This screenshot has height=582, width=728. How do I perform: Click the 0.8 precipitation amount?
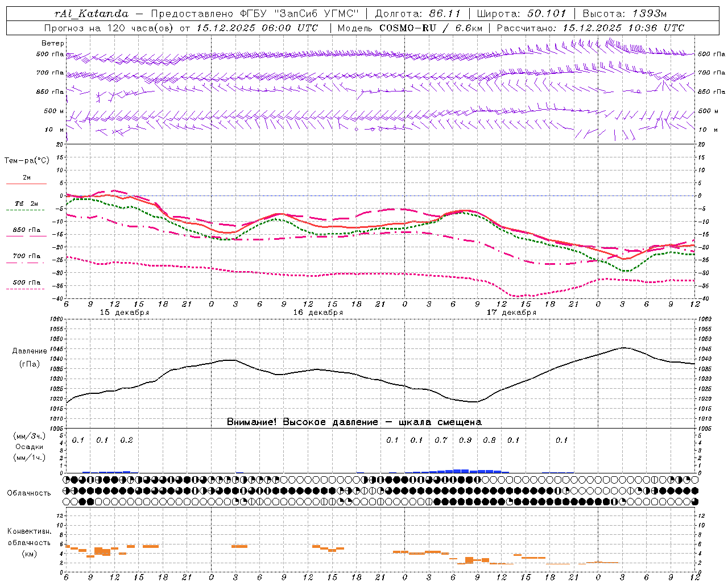tap(489, 440)
